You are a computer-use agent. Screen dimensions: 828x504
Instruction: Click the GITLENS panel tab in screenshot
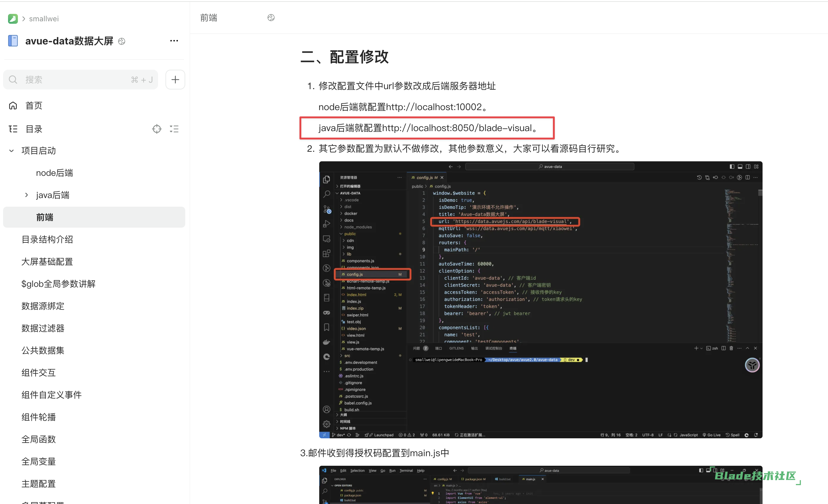456,349
